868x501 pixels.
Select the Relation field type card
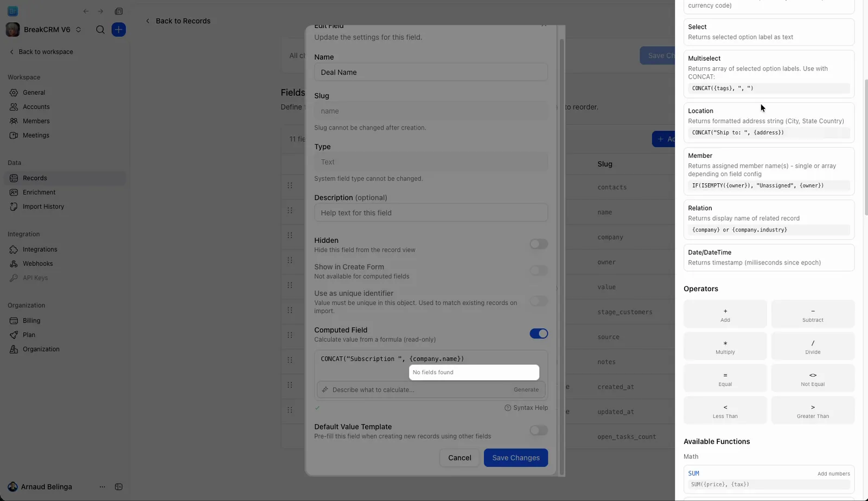769,220
